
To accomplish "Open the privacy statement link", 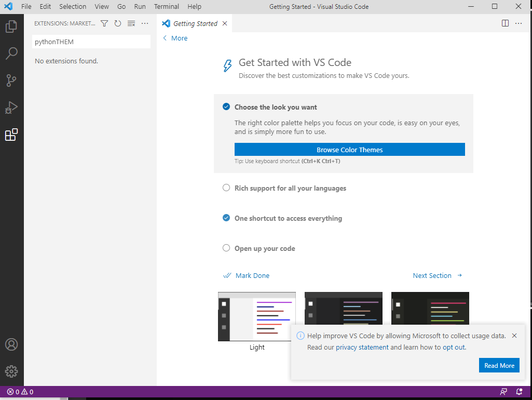I will [362, 347].
